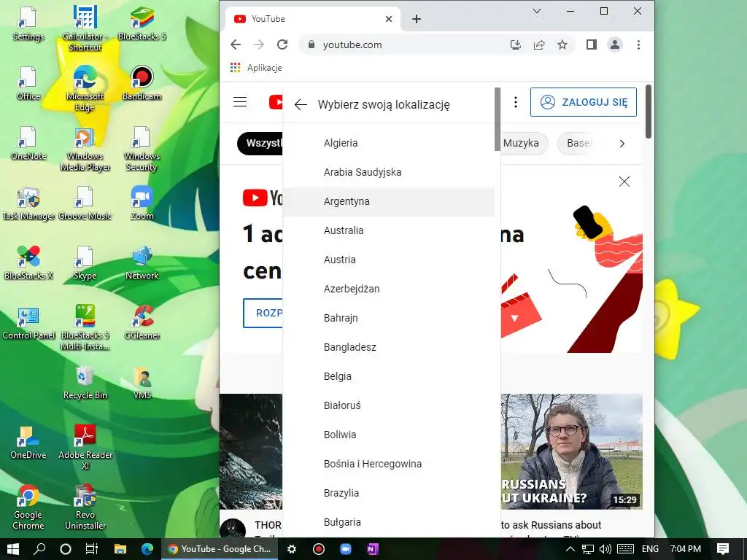747x560 pixels.
Task: Open the THOR video thumbnail
Action: pos(251,451)
